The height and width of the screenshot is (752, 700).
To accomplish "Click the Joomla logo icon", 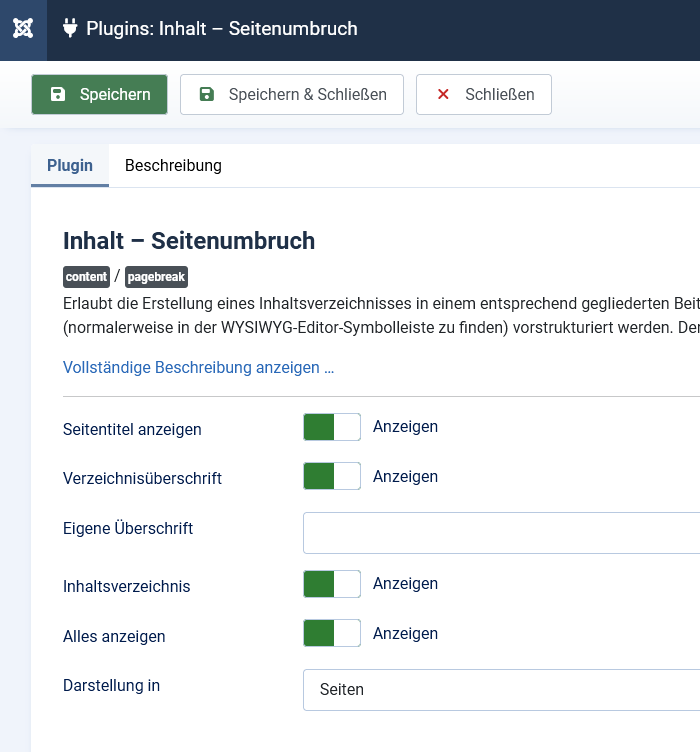I will click(x=23, y=29).
